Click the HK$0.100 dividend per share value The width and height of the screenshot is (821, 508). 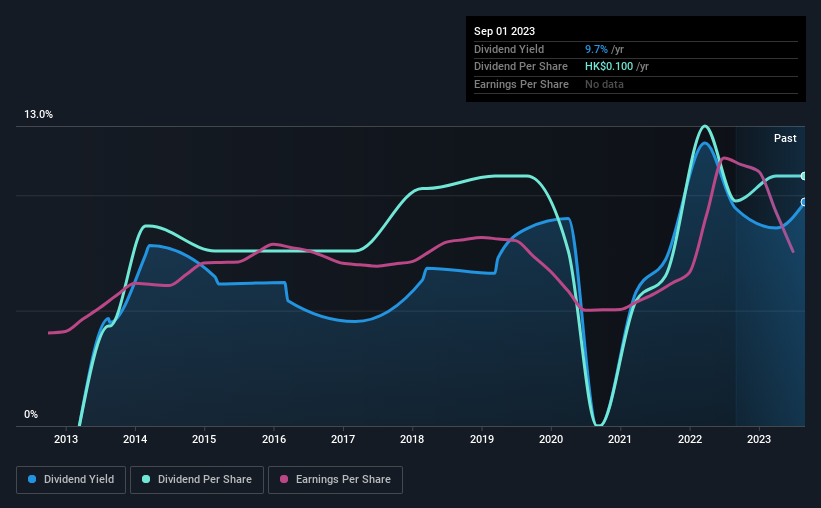point(609,67)
